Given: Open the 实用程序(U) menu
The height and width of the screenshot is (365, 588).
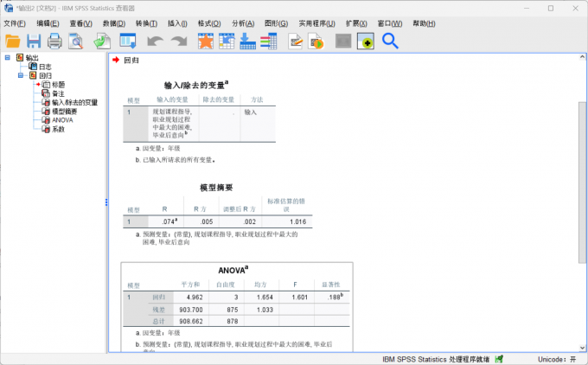Looking at the screenshot, I should click(316, 23).
